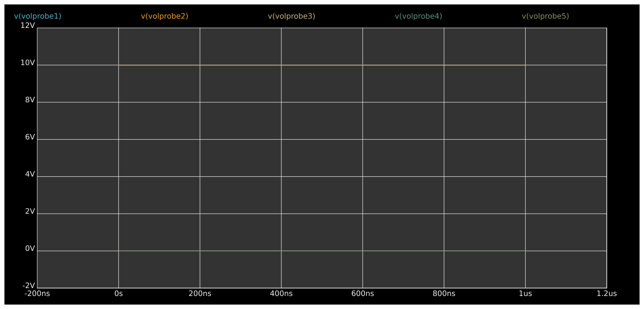Click the flat waveform trace at 10V

(x=321, y=65)
